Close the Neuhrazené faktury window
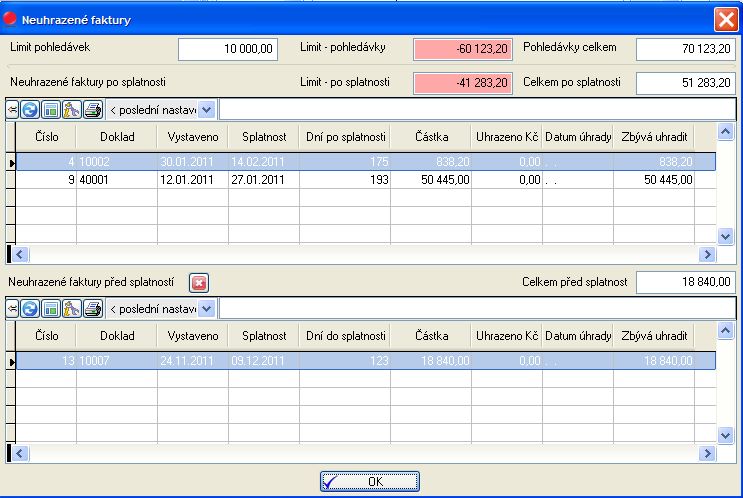743x498 pixels. 725,19
